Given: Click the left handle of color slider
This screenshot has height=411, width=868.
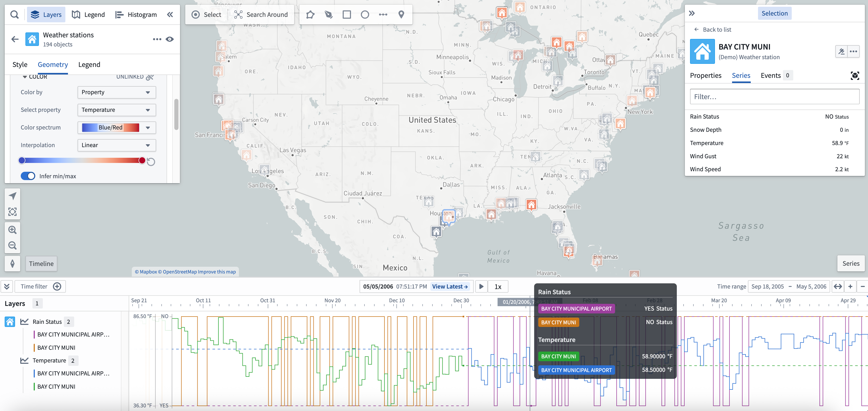Looking at the screenshot, I should [22, 161].
